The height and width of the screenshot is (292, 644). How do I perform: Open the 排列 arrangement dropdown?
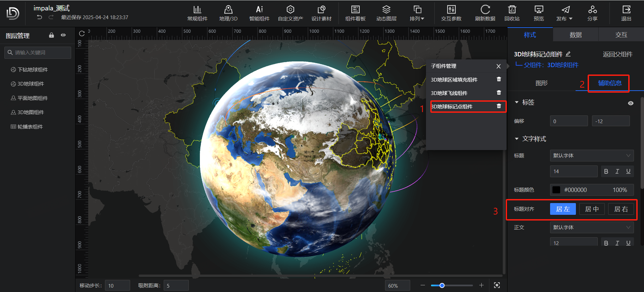pyautogui.click(x=417, y=13)
